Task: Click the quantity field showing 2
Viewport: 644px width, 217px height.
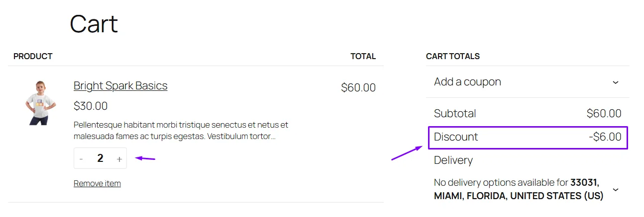Action: 100,158
